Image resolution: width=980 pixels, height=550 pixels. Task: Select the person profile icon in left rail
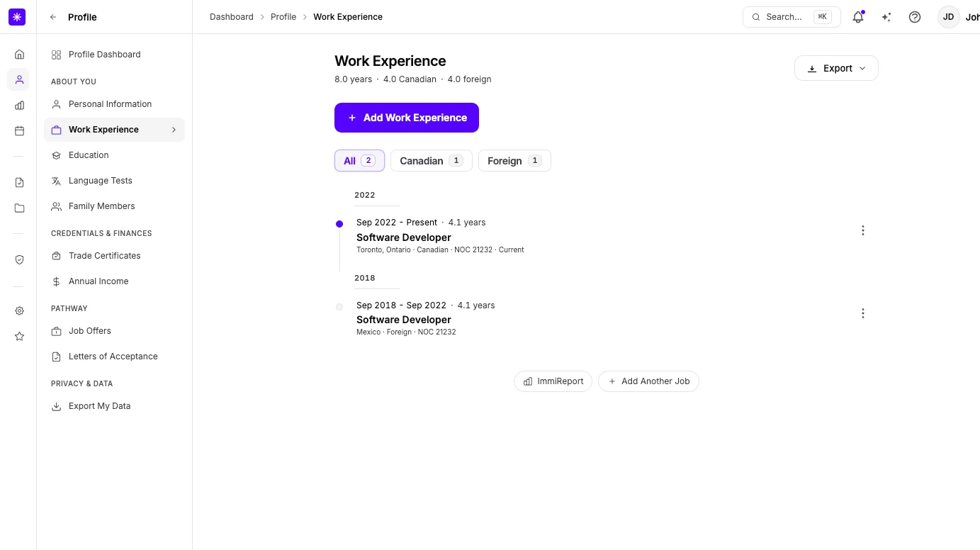pyautogui.click(x=19, y=80)
